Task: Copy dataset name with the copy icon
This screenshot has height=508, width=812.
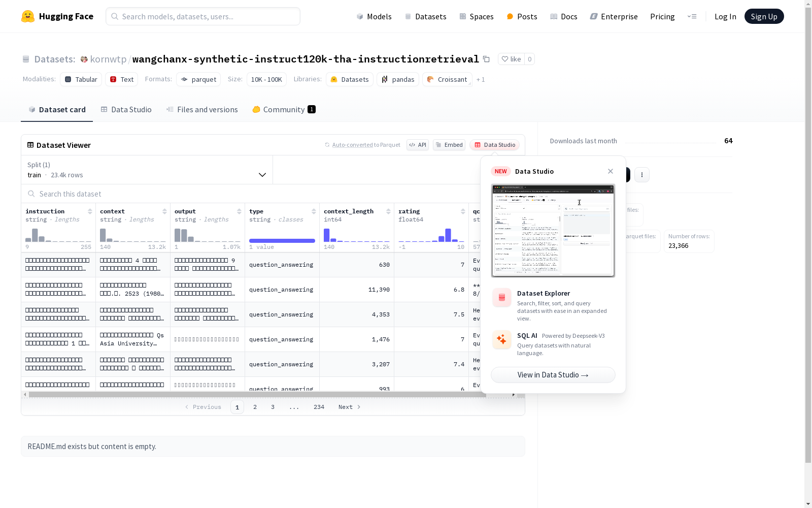Action: click(x=486, y=59)
